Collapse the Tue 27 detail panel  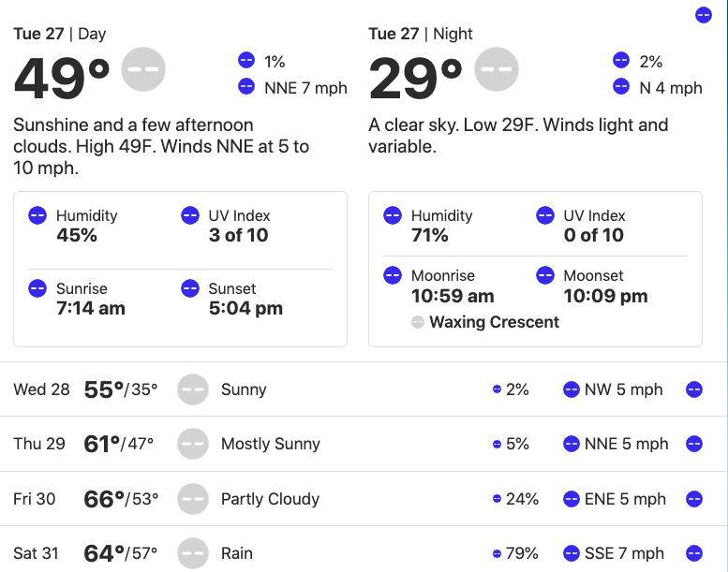click(704, 15)
